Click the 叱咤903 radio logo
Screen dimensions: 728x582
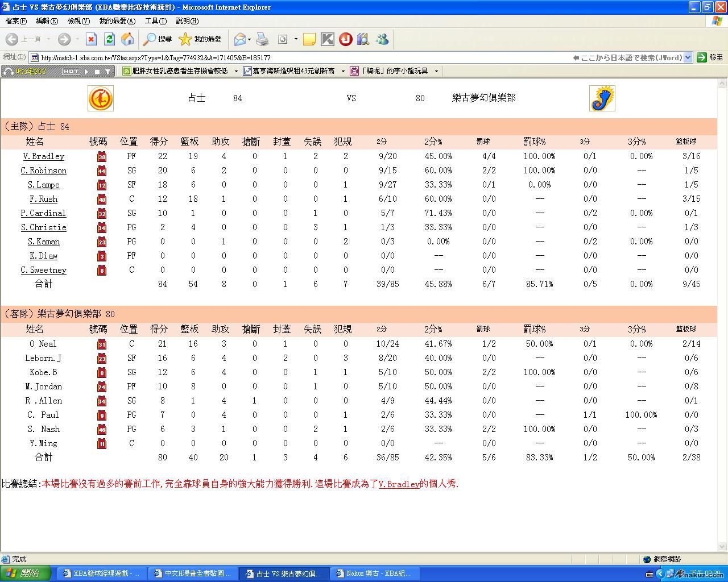(x=25, y=71)
